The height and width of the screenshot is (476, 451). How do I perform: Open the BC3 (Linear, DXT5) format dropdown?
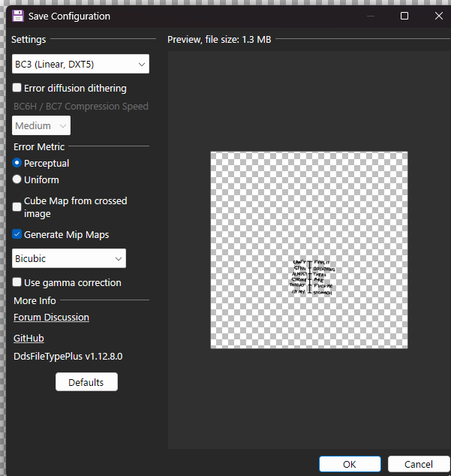(x=80, y=64)
